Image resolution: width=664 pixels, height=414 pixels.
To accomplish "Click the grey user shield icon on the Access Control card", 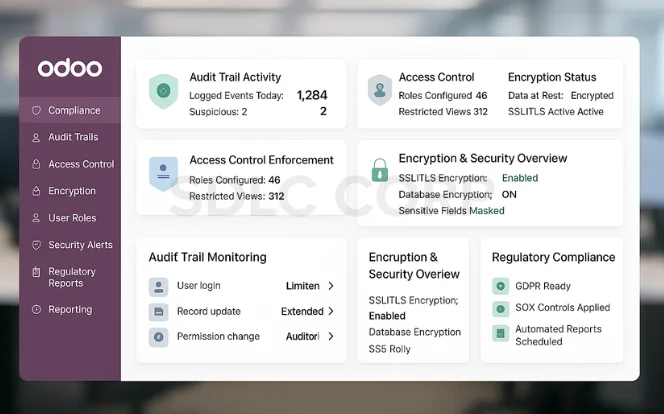I will click(380, 90).
